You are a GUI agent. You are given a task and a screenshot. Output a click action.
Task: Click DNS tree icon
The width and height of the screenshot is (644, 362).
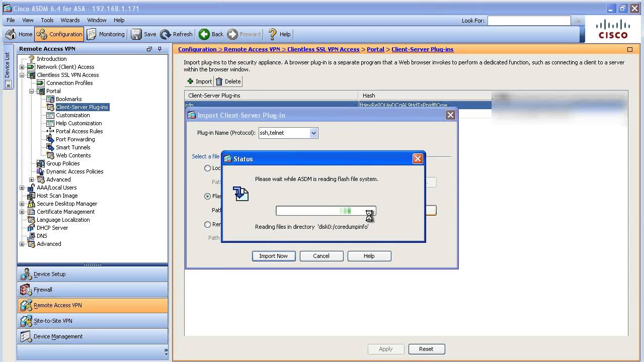[31, 236]
